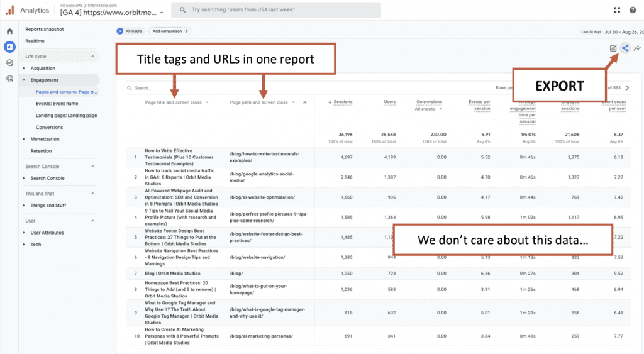644x354 pixels.
Task: Open the Advertising icon in left rail
Action: click(x=9, y=78)
